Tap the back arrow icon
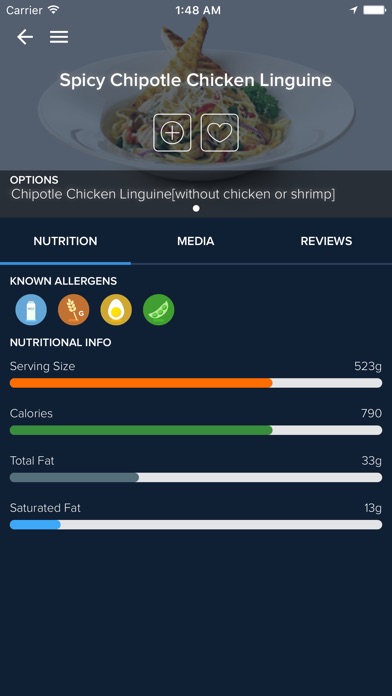Screen dimensions: 392x696 click(25, 37)
